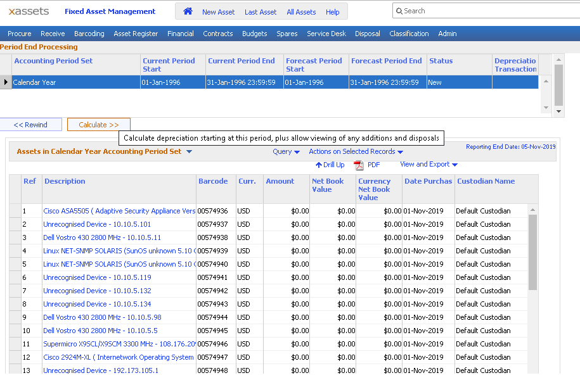This screenshot has height=392, width=580.
Task: Click the xassets logo
Action: coord(28,11)
